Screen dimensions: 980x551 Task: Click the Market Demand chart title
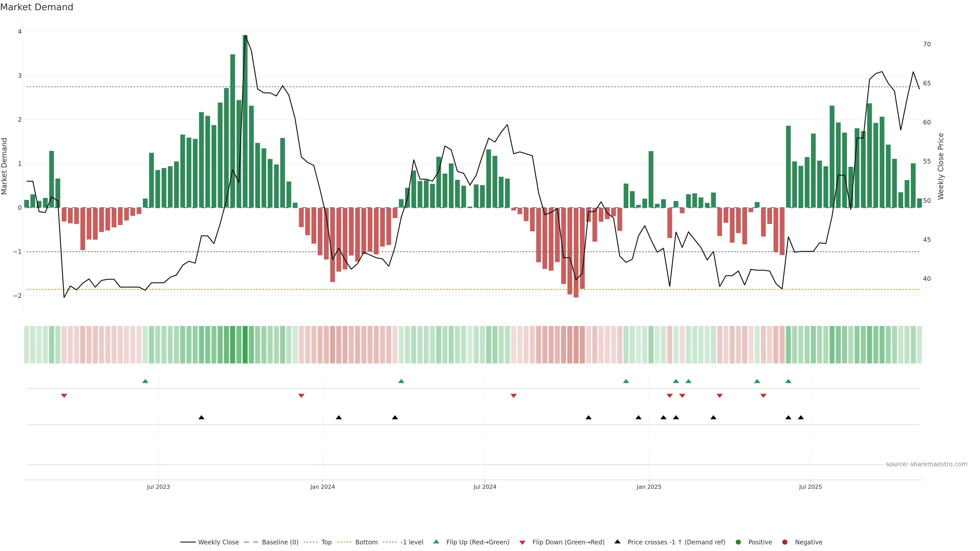pyautogui.click(x=36, y=7)
